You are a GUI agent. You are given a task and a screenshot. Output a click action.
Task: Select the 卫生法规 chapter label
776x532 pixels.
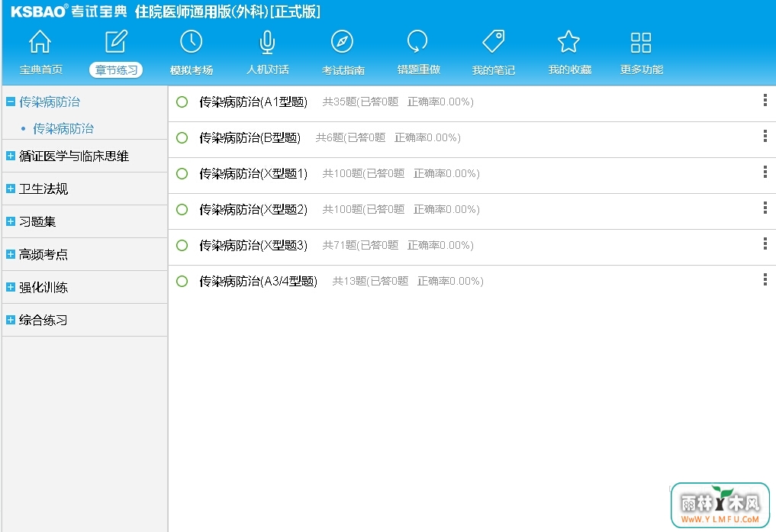[43, 189]
